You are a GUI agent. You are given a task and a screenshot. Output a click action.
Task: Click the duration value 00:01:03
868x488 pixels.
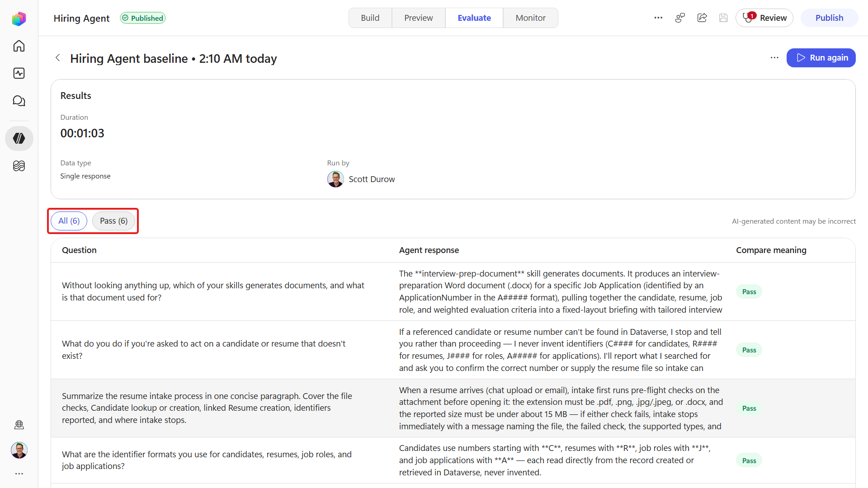(82, 133)
